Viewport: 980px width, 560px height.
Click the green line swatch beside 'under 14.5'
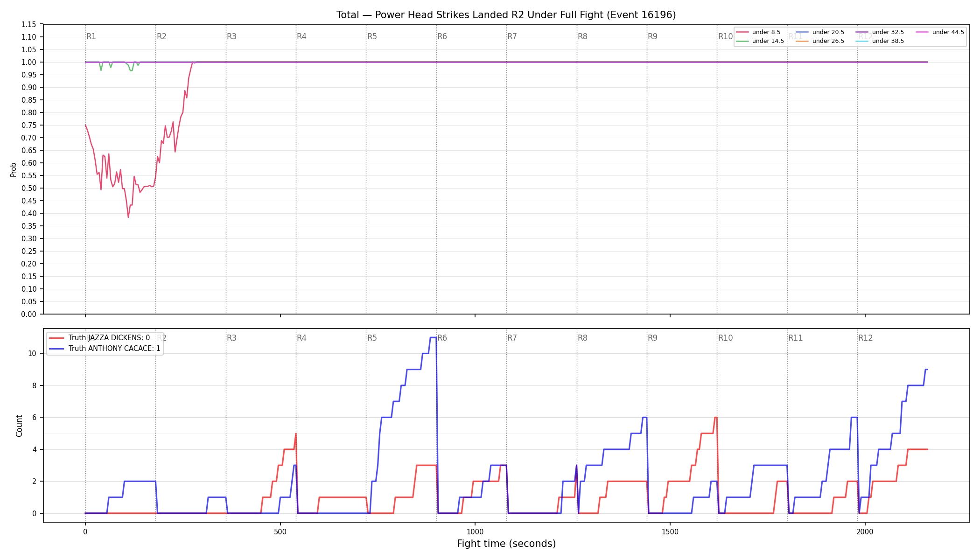click(742, 41)
